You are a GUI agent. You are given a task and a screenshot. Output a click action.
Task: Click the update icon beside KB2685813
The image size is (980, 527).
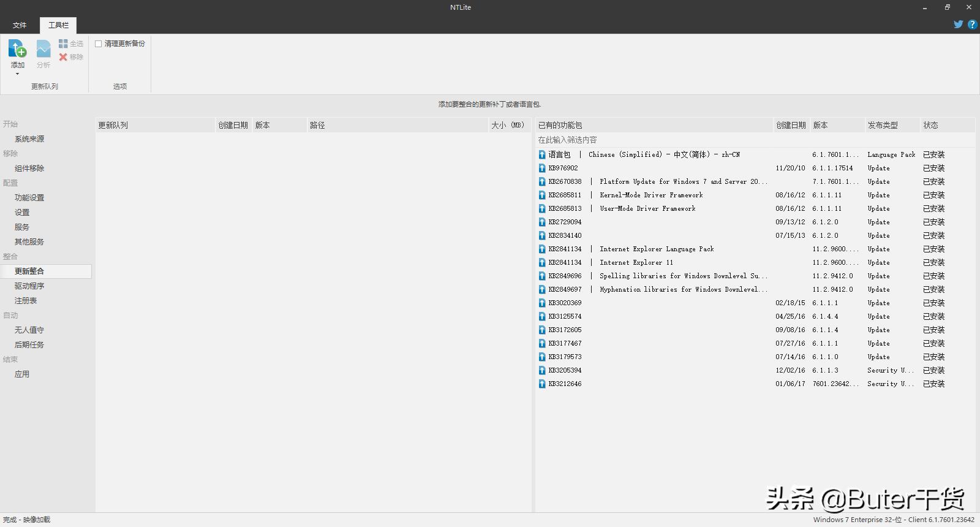[x=542, y=208]
